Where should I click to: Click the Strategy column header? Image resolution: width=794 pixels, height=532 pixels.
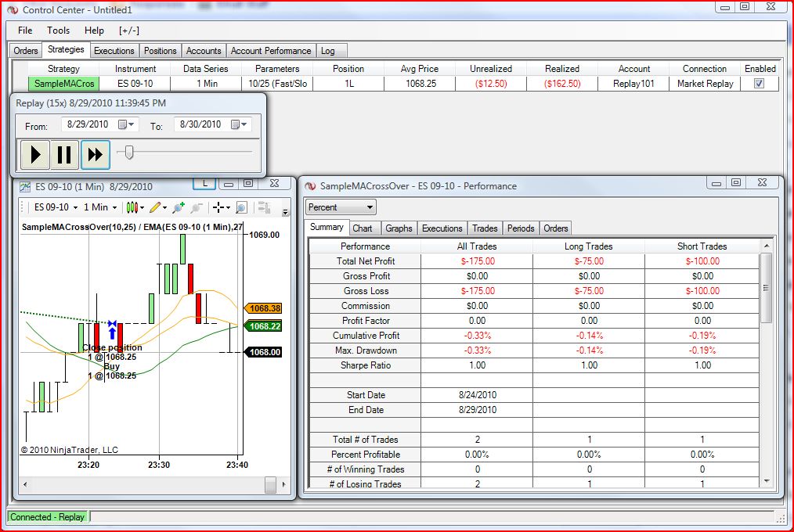coord(63,69)
